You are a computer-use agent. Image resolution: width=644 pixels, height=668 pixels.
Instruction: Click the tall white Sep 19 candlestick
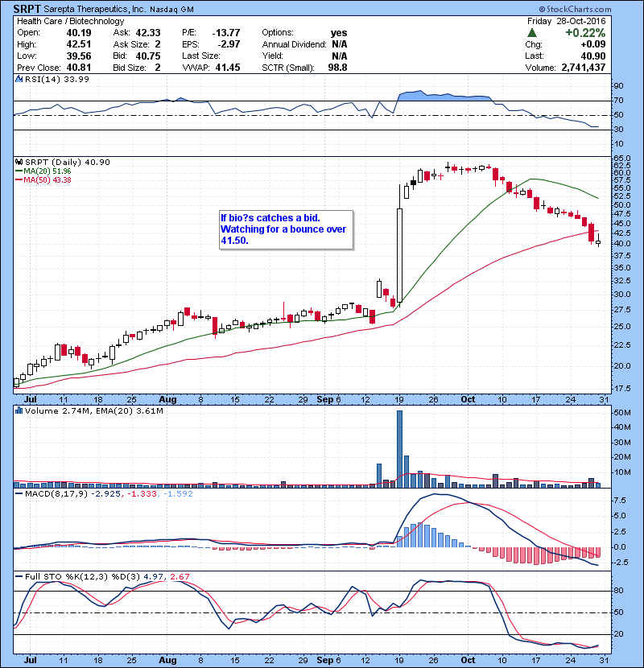399,256
